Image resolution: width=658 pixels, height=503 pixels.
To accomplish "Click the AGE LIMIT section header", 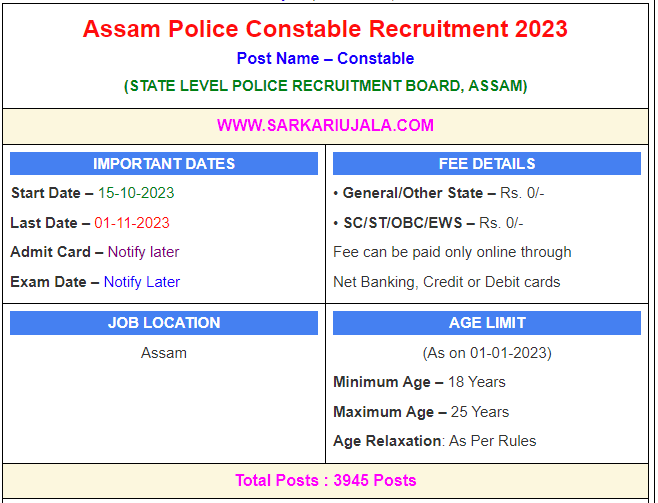I will pyautogui.click(x=486, y=323).
